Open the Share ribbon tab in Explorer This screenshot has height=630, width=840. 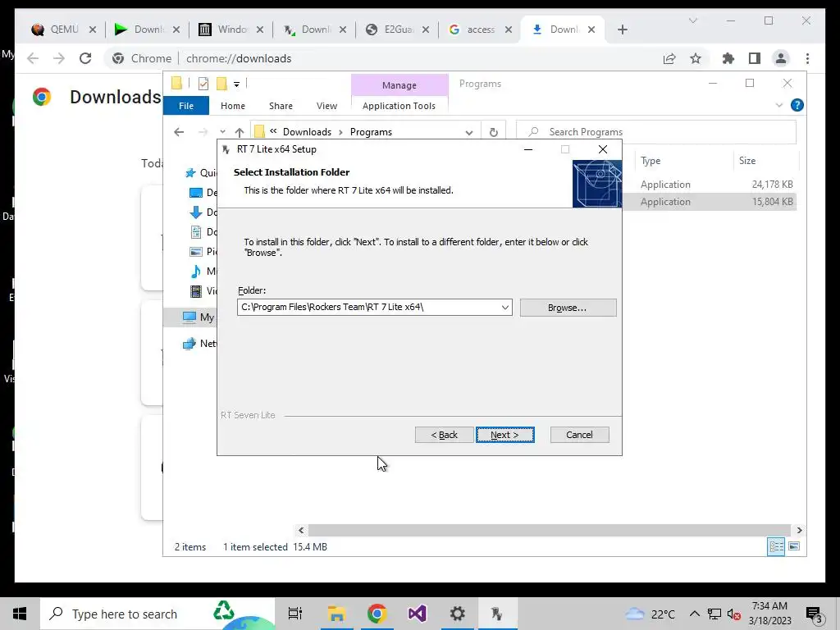(281, 106)
